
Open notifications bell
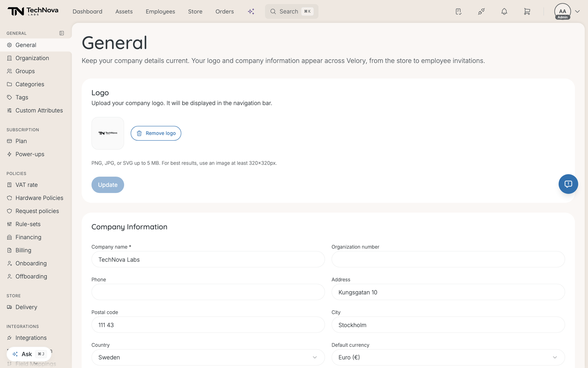[x=504, y=11]
